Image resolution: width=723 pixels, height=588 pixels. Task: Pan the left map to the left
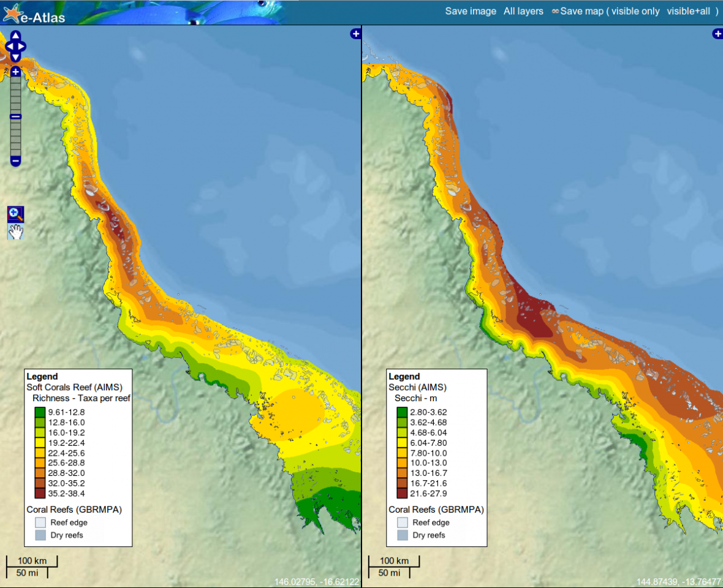click(x=10, y=47)
